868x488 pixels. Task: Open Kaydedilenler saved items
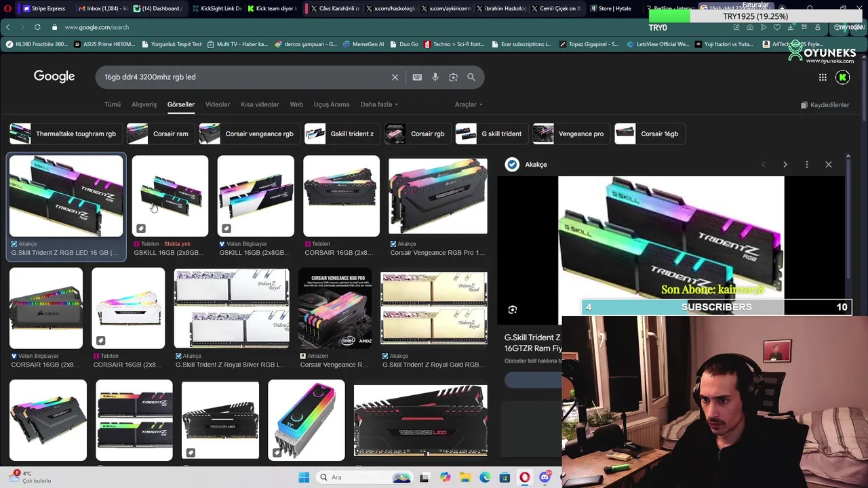825,105
